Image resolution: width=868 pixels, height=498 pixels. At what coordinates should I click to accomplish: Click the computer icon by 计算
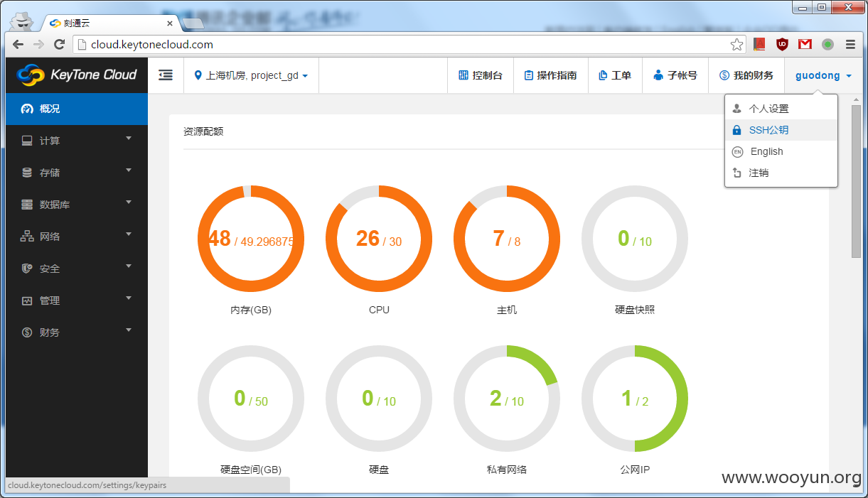click(27, 141)
